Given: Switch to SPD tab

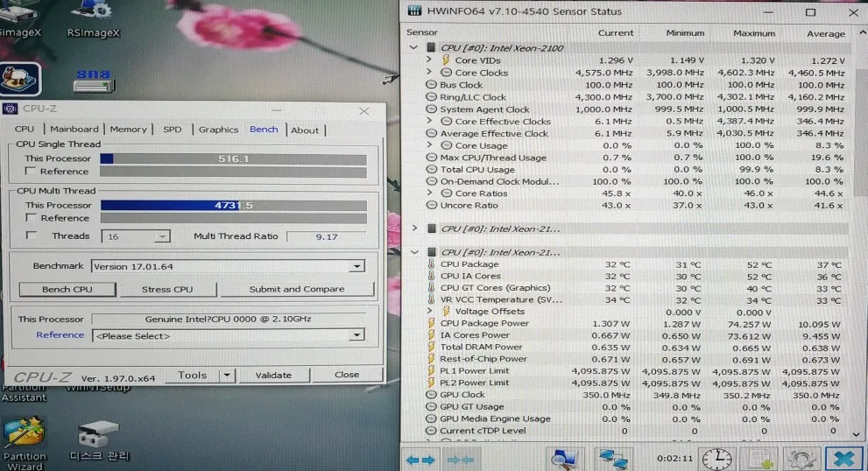Looking at the screenshot, I should (173, 129).
